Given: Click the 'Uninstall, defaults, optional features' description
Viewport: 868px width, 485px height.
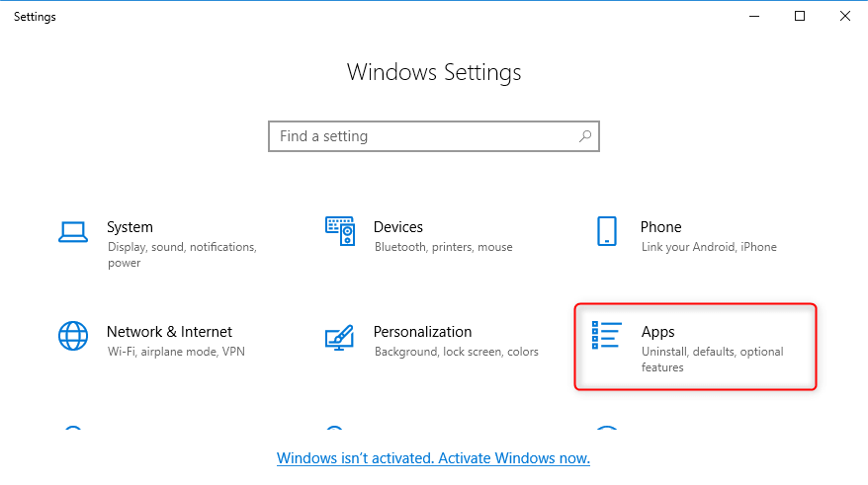Looking at the screenshot, I should 712,360.
